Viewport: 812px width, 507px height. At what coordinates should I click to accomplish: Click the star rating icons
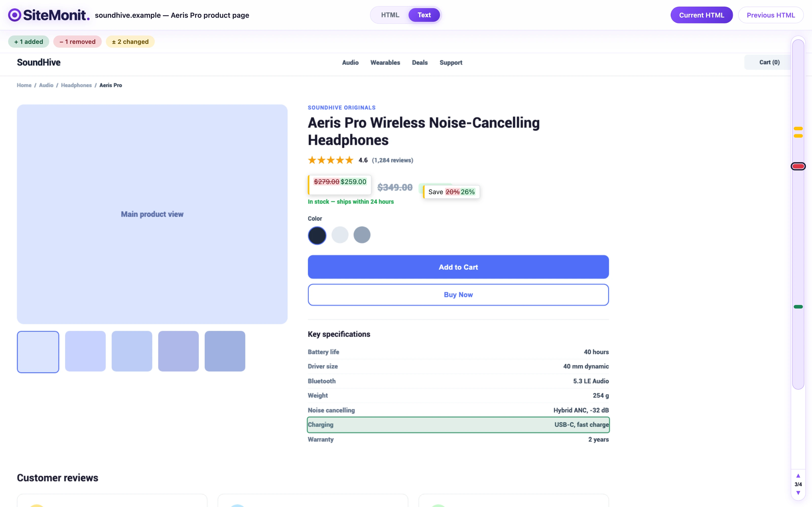pos(330,160)
